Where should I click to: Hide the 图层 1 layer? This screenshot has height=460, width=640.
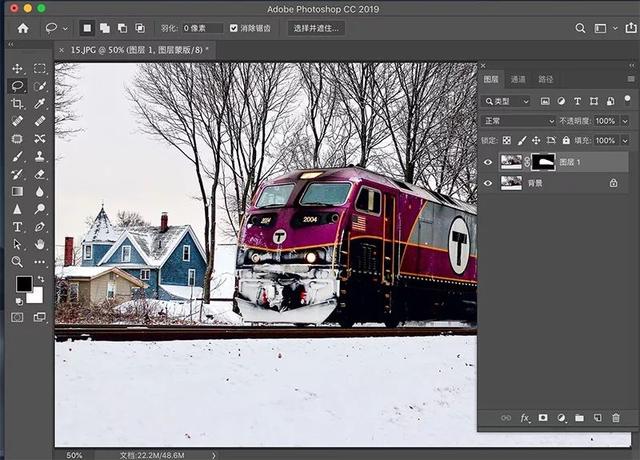pyautogui.click(x=488, y=162)
